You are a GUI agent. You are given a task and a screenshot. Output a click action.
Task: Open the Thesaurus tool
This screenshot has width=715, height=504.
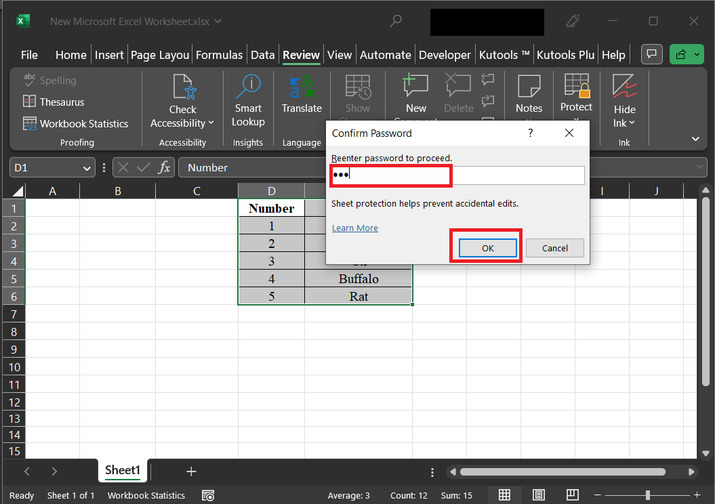tap(61, 102)
